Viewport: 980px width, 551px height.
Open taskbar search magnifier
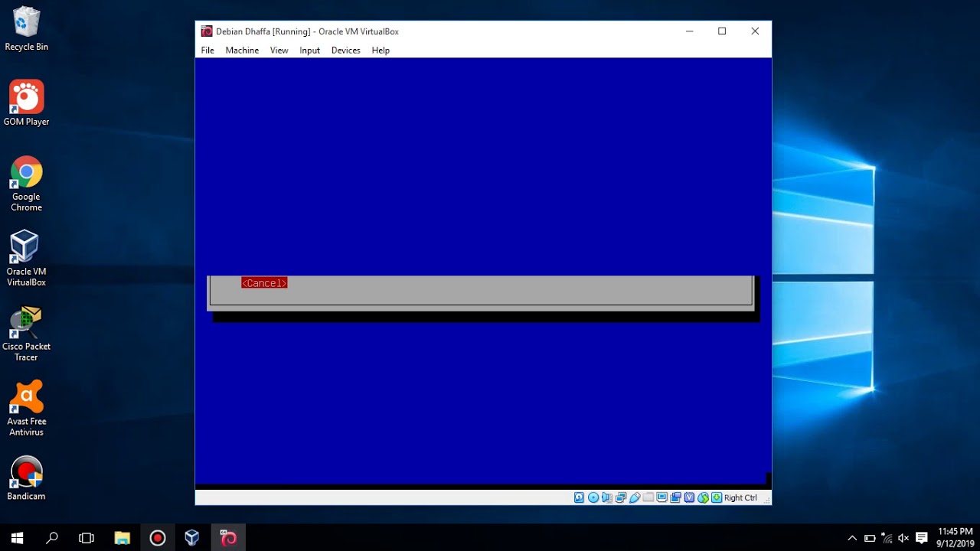[x=52, y=538]
